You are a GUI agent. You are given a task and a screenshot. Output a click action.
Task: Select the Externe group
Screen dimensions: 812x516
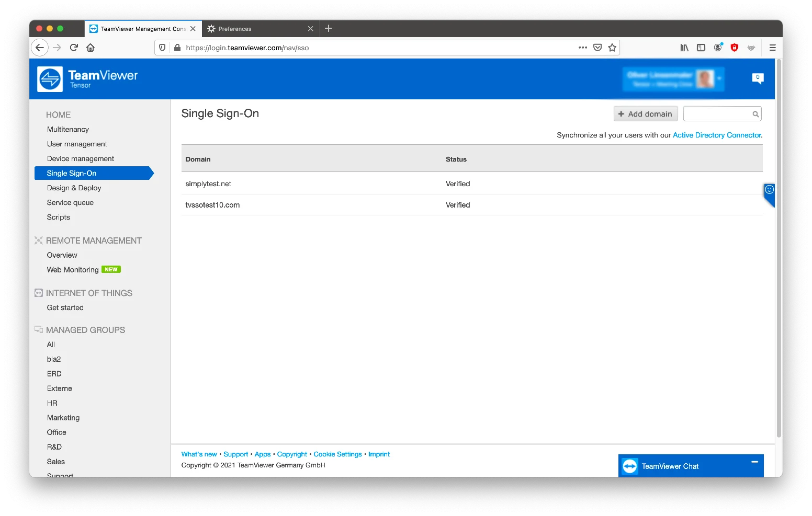tap(59, 388)
